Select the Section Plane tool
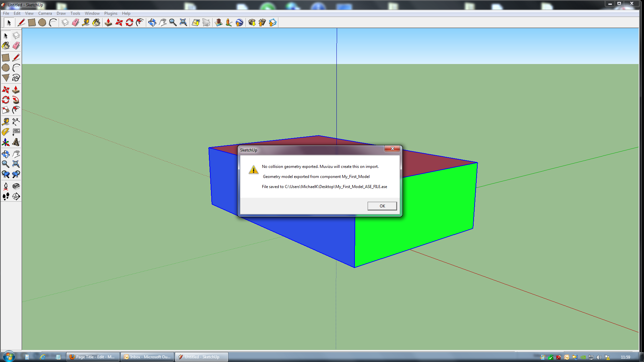644x362 pixels. (x=16, y=196)
